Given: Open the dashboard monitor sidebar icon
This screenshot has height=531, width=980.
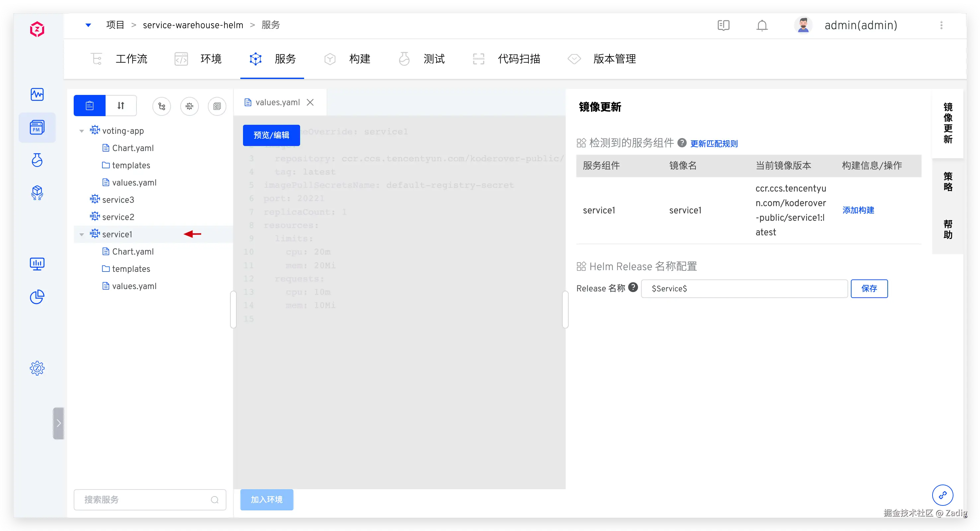Looking at the screenshot, I should (x=37, y=264).
